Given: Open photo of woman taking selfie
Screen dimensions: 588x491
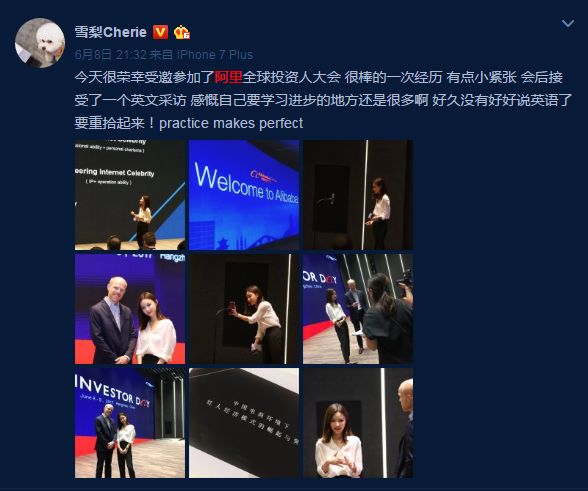Looking at the screenshot, I should tap(244, 309).
